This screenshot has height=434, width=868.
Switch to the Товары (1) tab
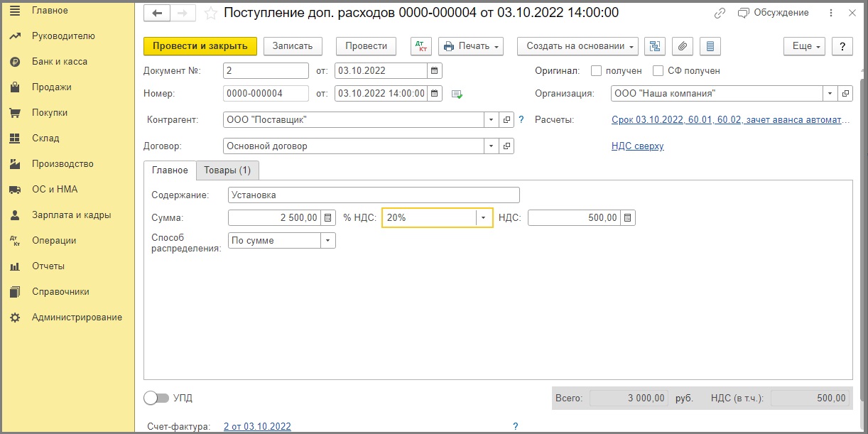(227, 170)
